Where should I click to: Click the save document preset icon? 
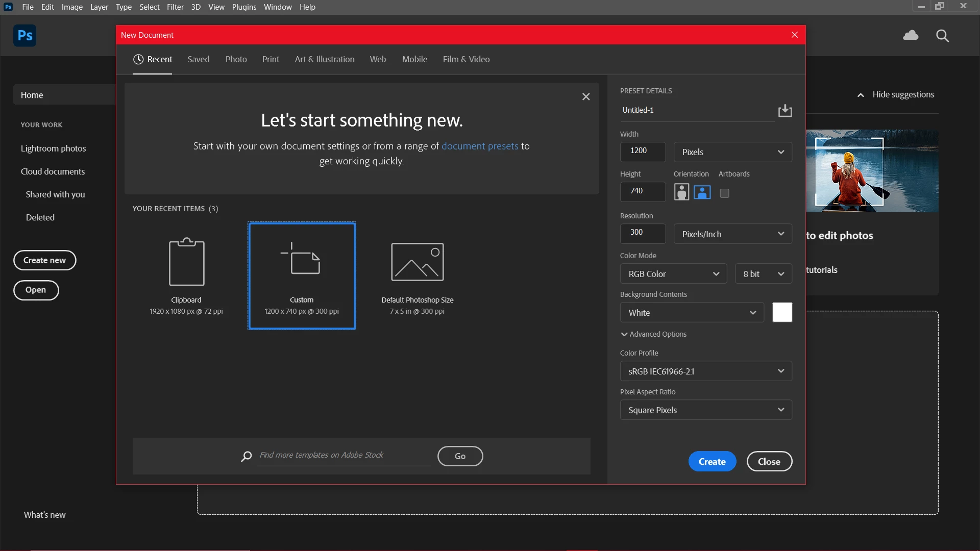pyautogui.click(x=785, y=111)
